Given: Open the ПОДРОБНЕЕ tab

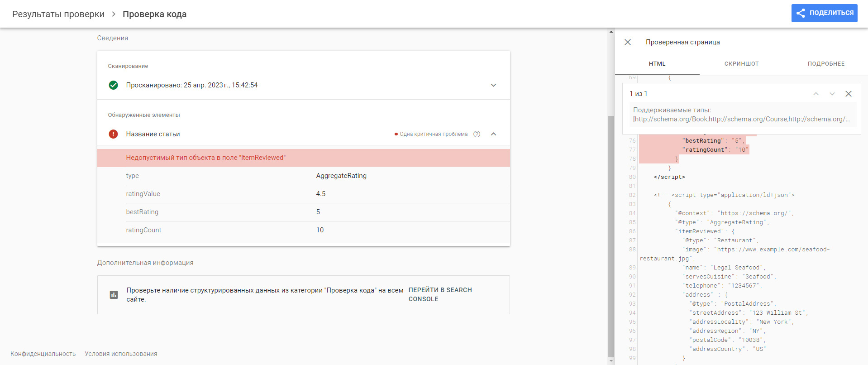Looking at the screenshot, I should pos(826,64).
